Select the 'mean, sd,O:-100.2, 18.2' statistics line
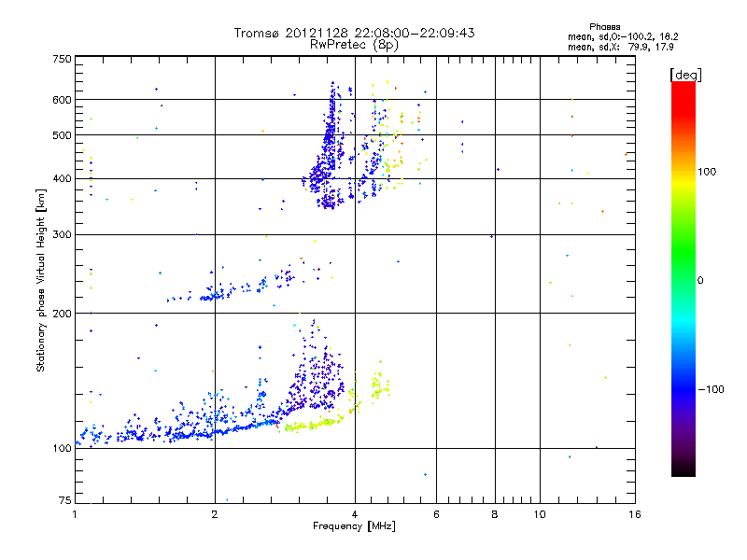 623,37
